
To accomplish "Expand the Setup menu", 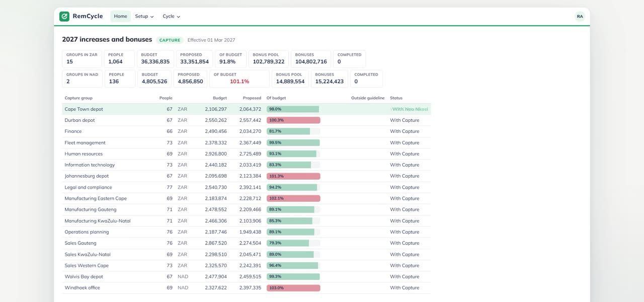I will click(144, 16).
